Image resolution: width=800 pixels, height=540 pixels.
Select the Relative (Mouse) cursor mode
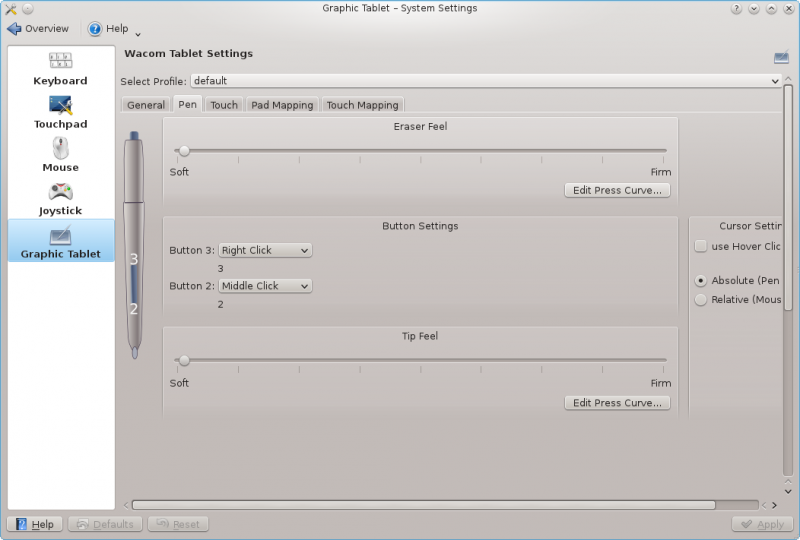(x=701, y=300)
